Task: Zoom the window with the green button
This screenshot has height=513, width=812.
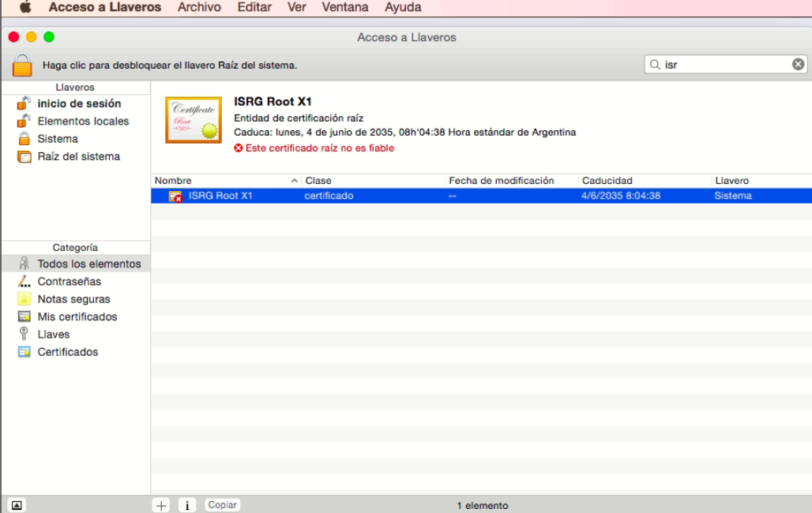Action: (49, 37)
